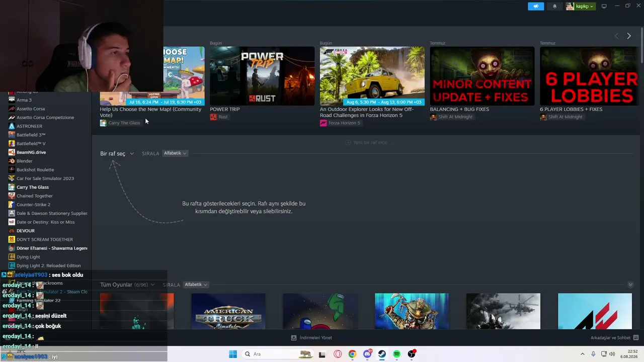Screen dimensions: 644x362
Task: Click the Counter-Strike 2 game icon
Action: (x=12, y=205)
